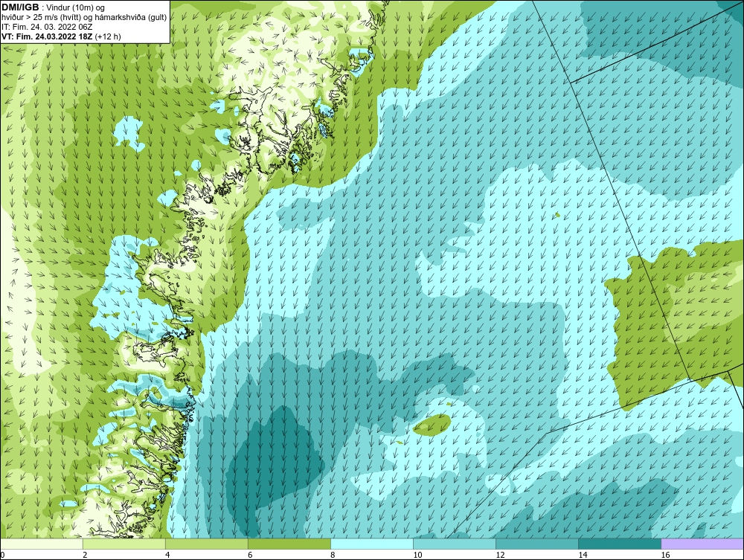Click the legend label '8'
The width and height of the screenshot is (744, 560).
click(333, 555)
